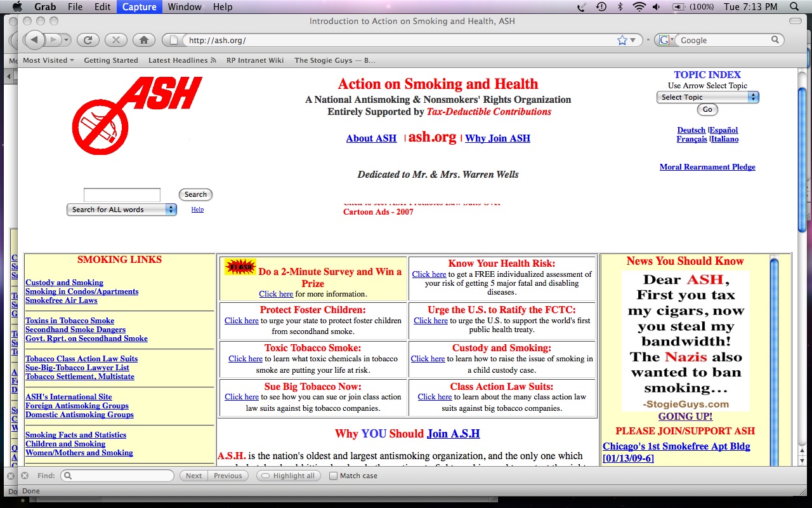Screen dimensions: 812x508
Task: Open Chicago's 1st Smokefree Apt Bldg link
Action: tap(676, 452)
